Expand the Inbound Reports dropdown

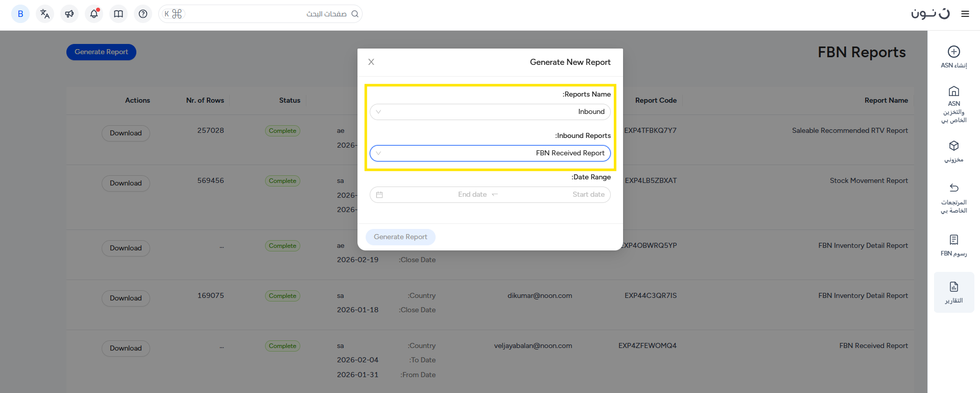click(490, 153)
